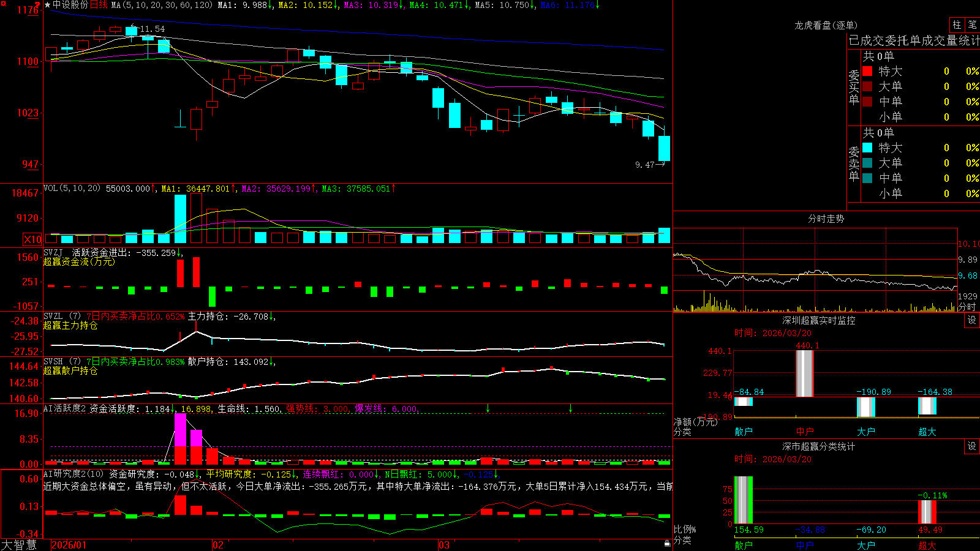Click the 散户 -84.84 bar in real-time monitor

(744, 402)
